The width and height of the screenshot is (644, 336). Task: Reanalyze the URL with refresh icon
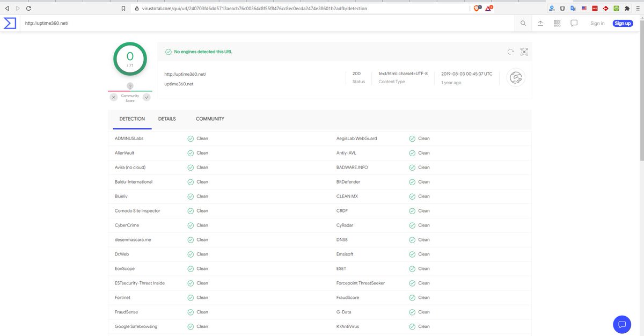point(511,52)
